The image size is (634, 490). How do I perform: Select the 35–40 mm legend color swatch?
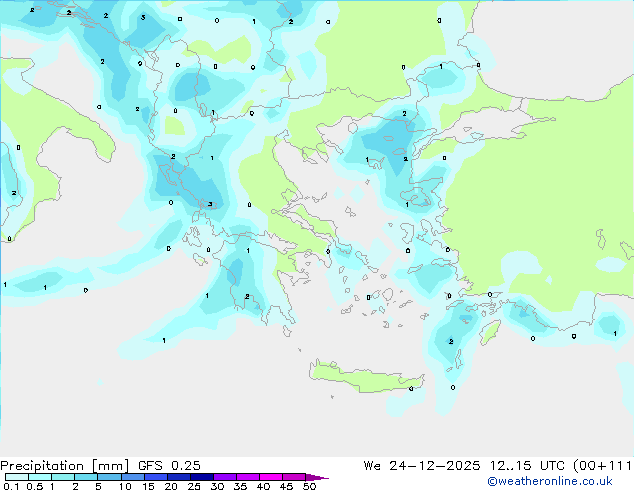(248, 477)
